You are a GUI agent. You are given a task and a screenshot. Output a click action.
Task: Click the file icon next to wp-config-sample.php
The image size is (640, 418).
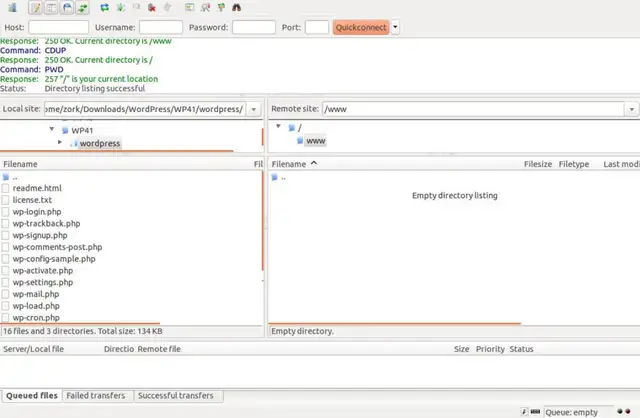[x=5, y=259]
